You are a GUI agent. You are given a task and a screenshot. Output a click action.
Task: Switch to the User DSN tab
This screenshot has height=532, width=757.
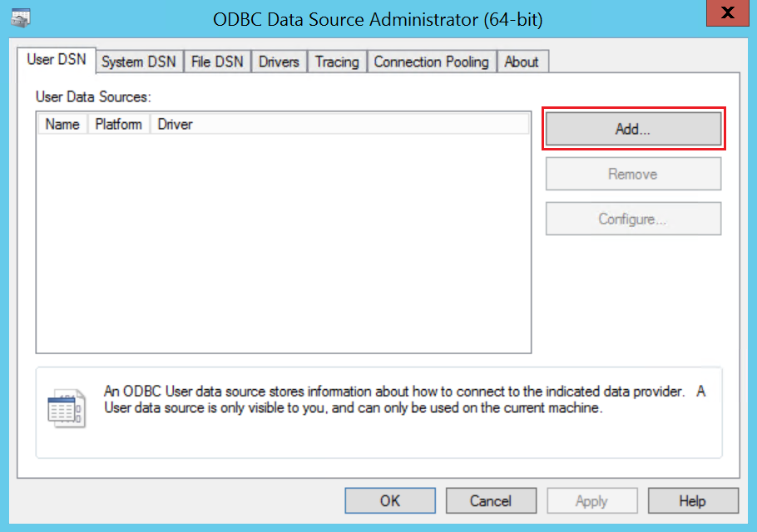56,60
